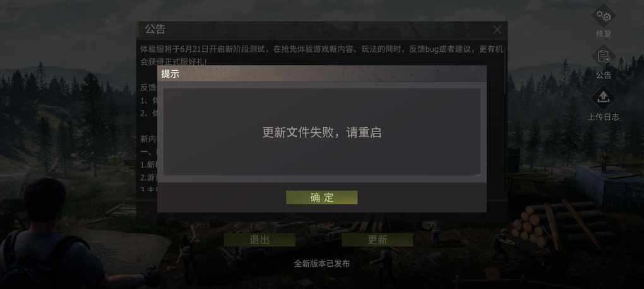Click the announcement text mentioning 6月21日

[x=321, y=56]
